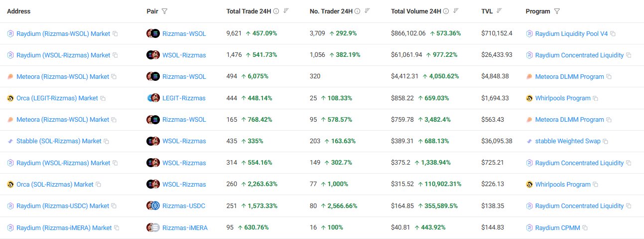Screen dimensions: 644x239
Task: Sort the table by TVL
Action: click(x=500, y=11)
